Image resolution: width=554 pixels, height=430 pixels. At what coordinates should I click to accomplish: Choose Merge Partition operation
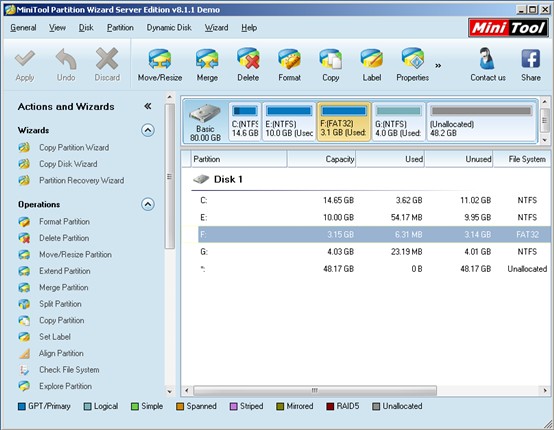64,287
